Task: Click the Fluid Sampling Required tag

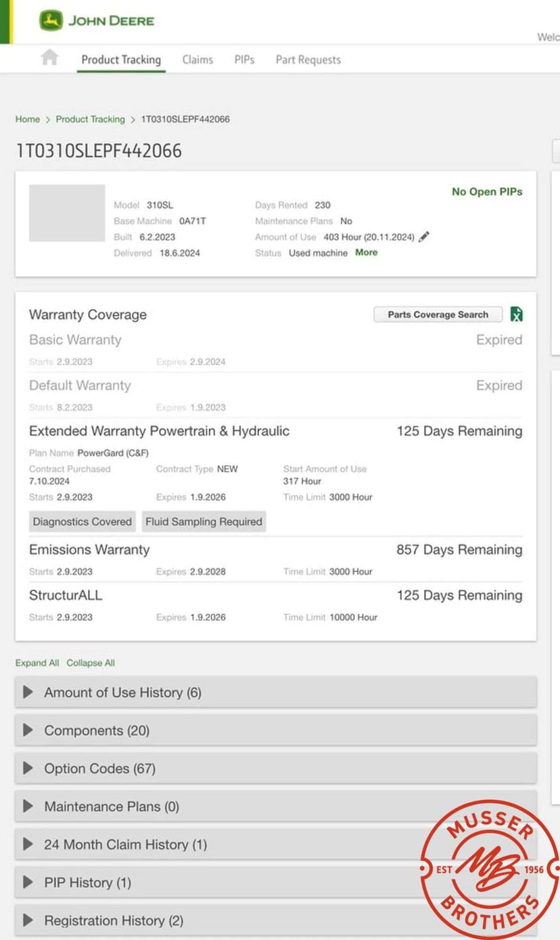Action: coord(204,521)
